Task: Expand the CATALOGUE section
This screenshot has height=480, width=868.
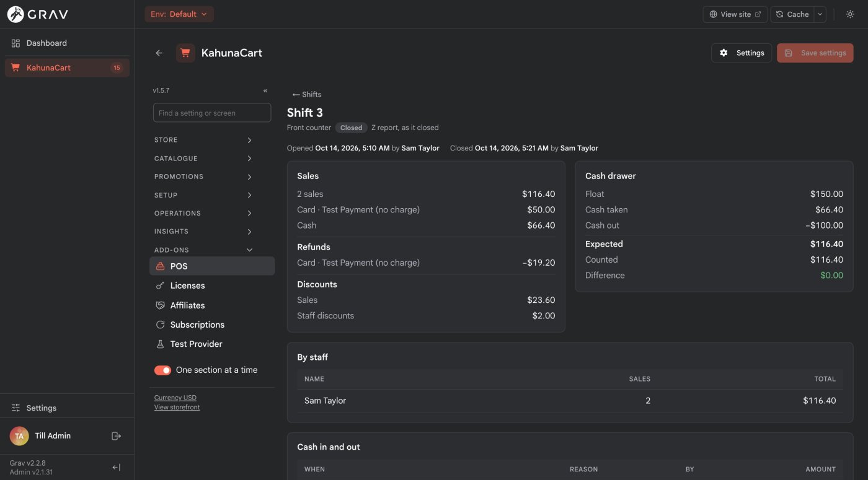Action: 203,159
